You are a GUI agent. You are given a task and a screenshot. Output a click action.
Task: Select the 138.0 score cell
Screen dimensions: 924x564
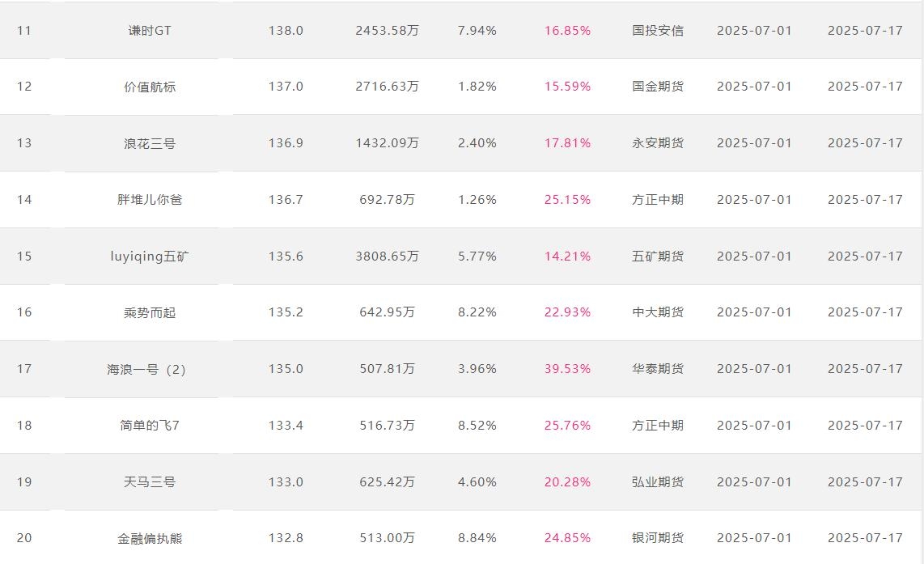286,31
